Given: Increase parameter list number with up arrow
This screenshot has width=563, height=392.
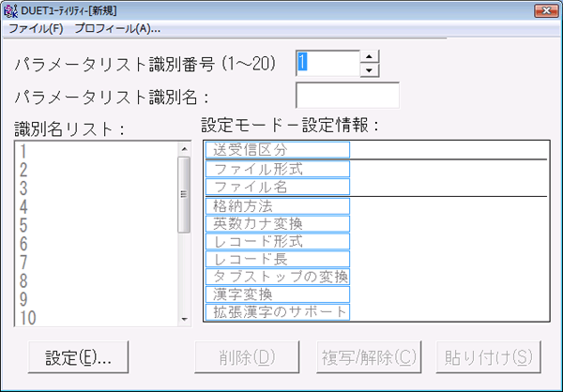Looking at the screenshot, I should coord(370,56).
